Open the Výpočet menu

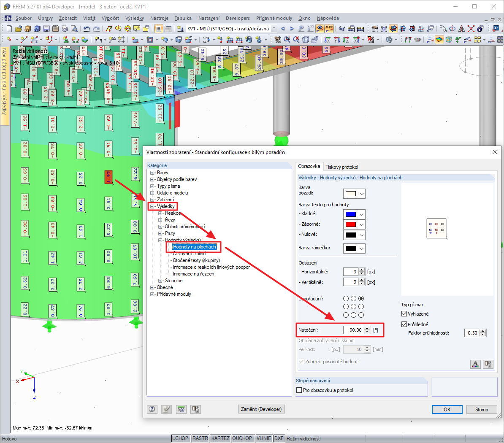pos(110,18)
